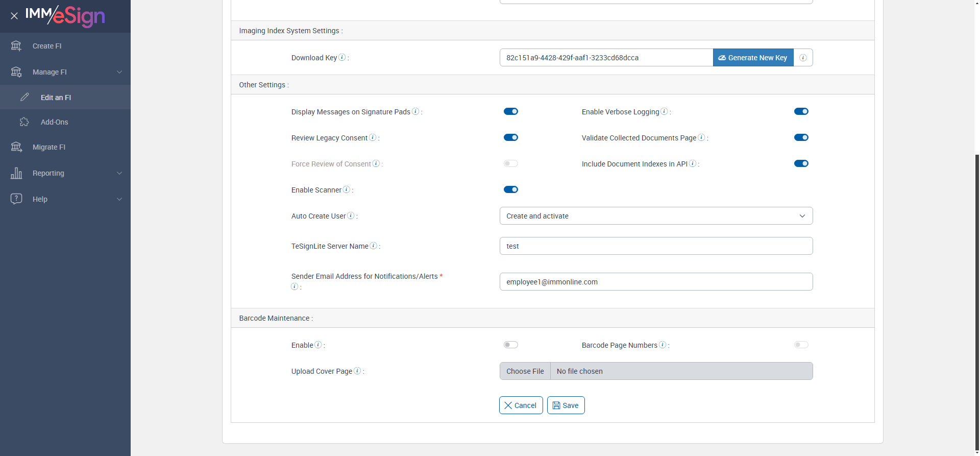Click the Help question mark icon
Viewport: 980px width, 456px height.
16,199
